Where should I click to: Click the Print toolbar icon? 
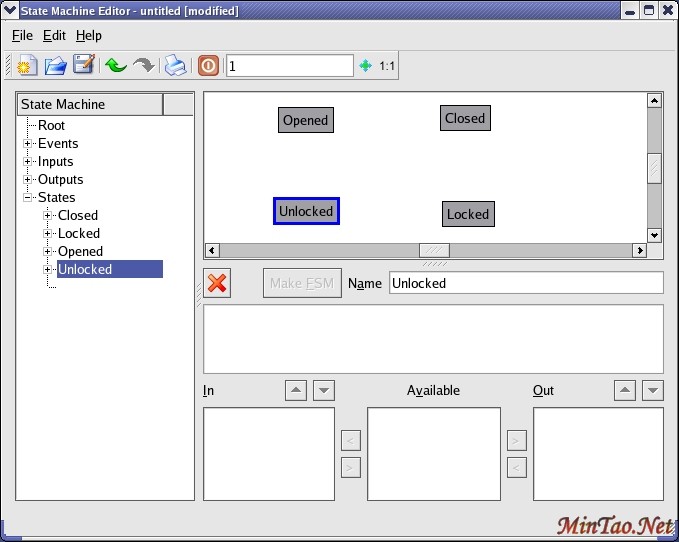pos(175,66)
